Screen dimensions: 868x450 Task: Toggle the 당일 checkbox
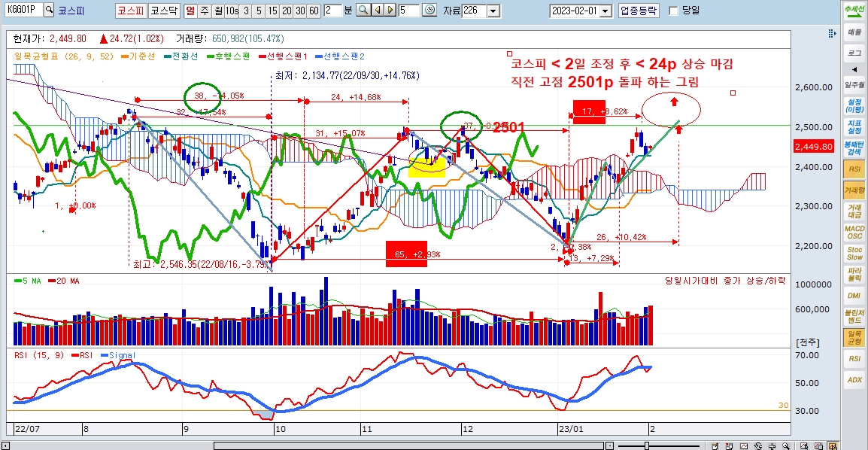673,11
